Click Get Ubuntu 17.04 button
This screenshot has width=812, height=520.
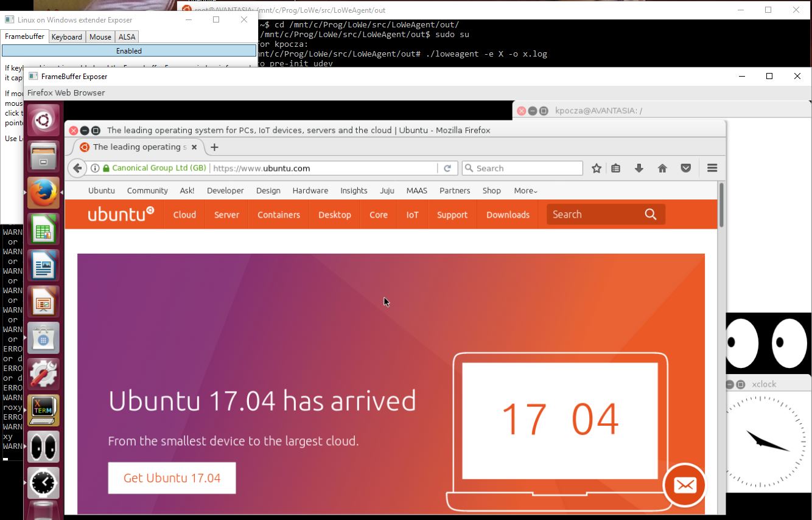[172, 478]
